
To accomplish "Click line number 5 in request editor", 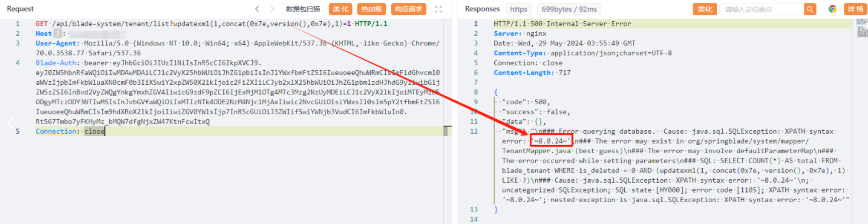I will pos(18,131).
